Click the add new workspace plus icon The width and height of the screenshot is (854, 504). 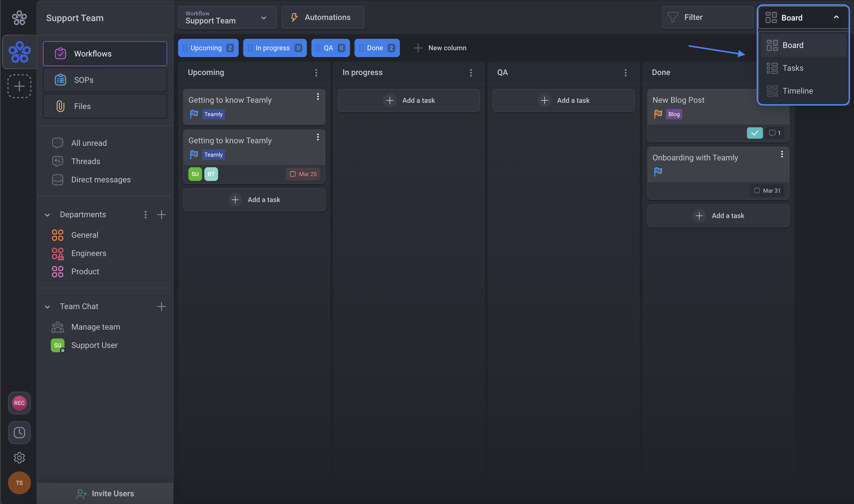(19, 86)
